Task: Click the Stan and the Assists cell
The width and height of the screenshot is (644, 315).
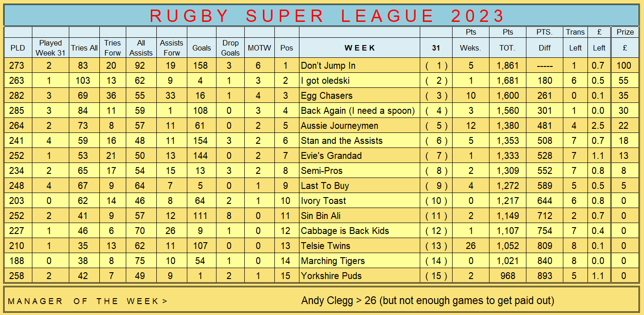Action: 360,141
